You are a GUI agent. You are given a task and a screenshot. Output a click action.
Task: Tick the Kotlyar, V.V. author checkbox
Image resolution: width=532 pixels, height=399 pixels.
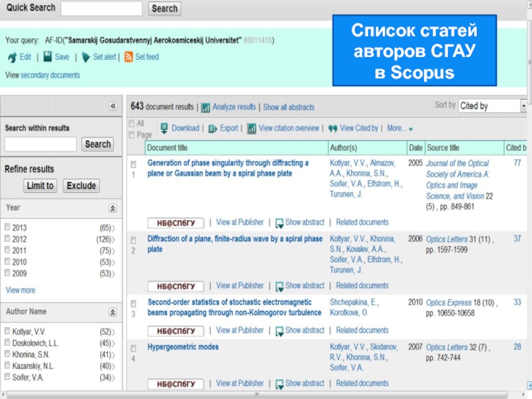coord(7,331)
